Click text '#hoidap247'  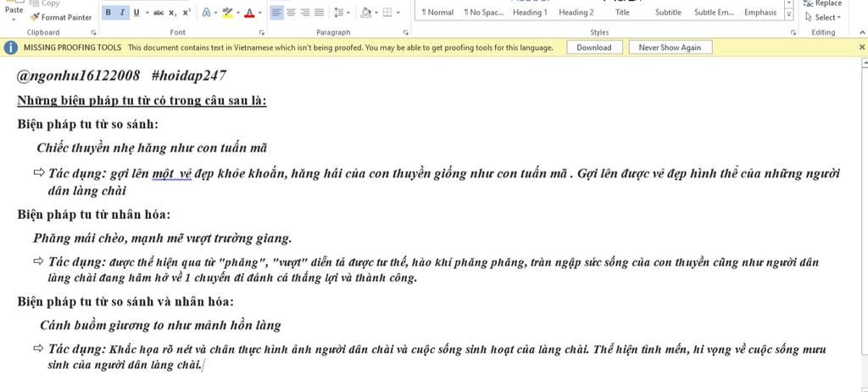[188, 76]
